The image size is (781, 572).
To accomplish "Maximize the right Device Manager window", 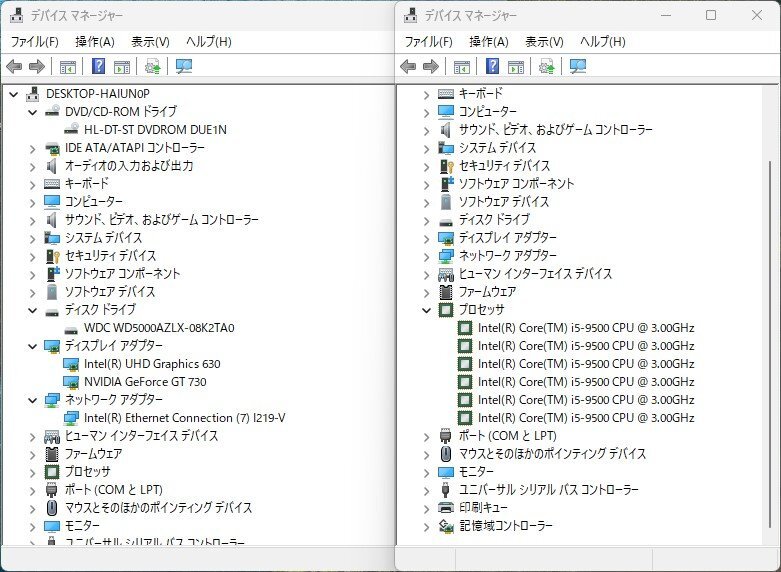I will pos(711,15).
